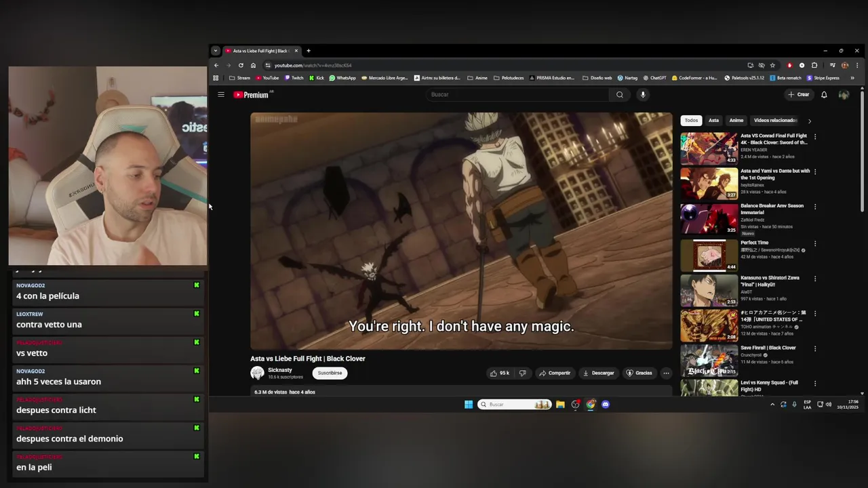Open the new tab plus button

click(309, 51)
